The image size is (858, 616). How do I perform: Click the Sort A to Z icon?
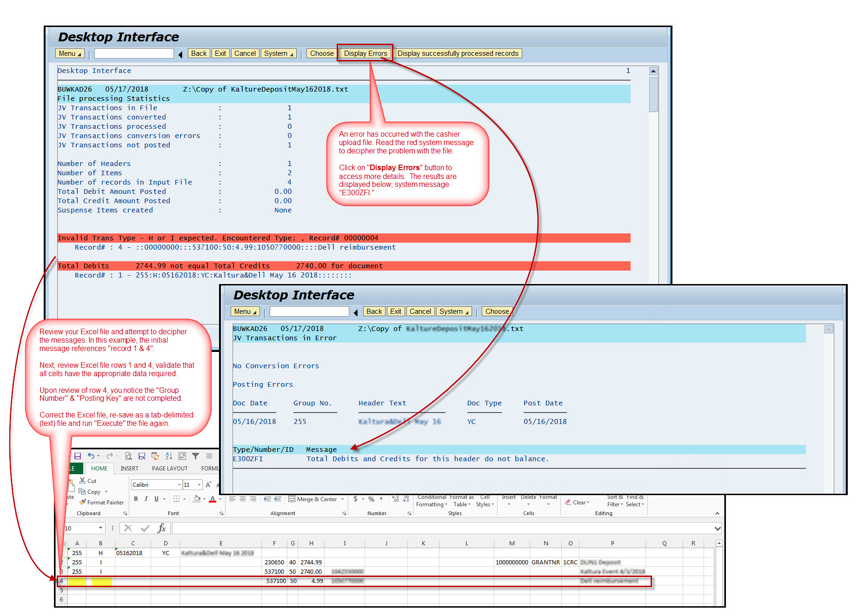[x=168, y=457]
